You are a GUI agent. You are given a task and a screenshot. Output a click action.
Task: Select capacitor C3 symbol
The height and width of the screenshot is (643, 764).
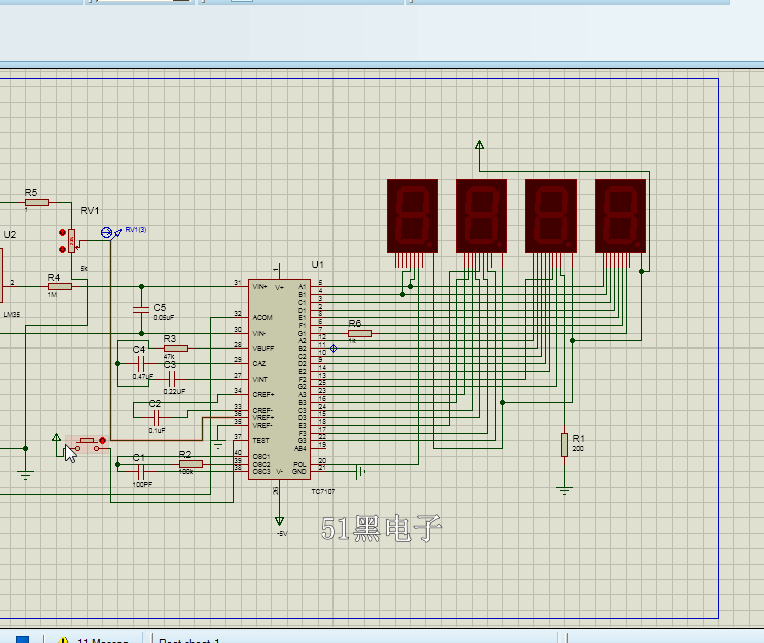click(172, 379)
